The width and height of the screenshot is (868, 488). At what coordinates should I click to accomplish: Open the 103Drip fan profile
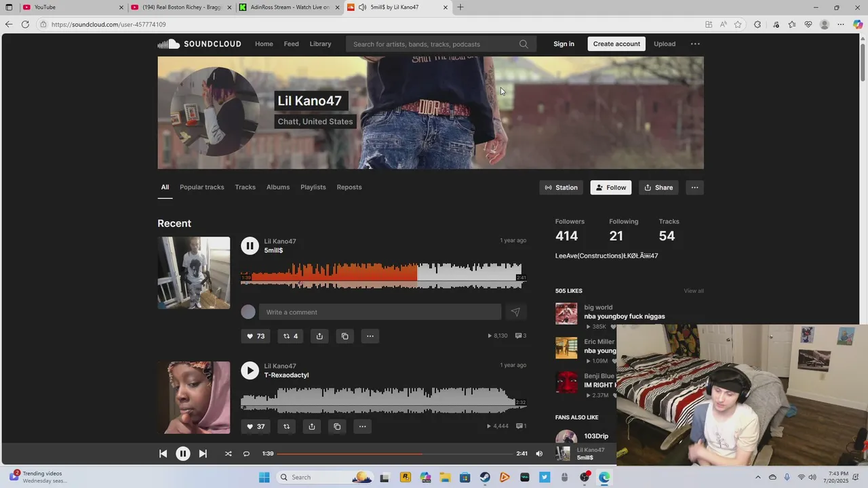tap(596, 436)
